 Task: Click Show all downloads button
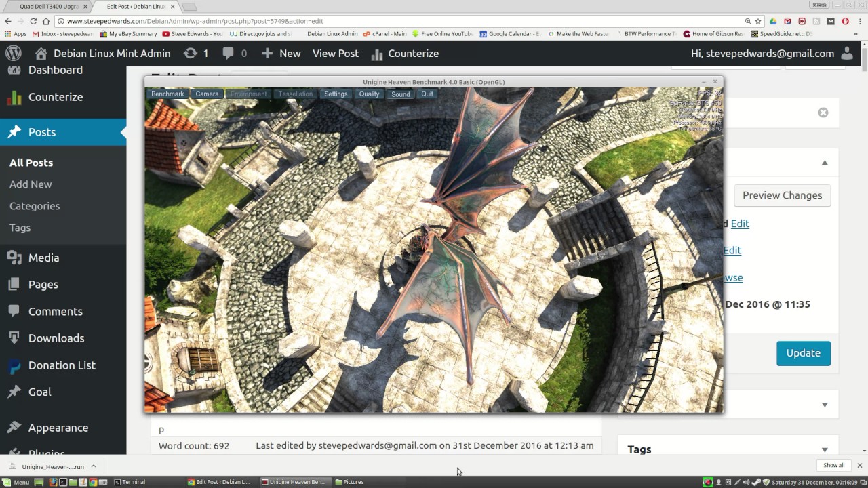[x=833, y=465]
